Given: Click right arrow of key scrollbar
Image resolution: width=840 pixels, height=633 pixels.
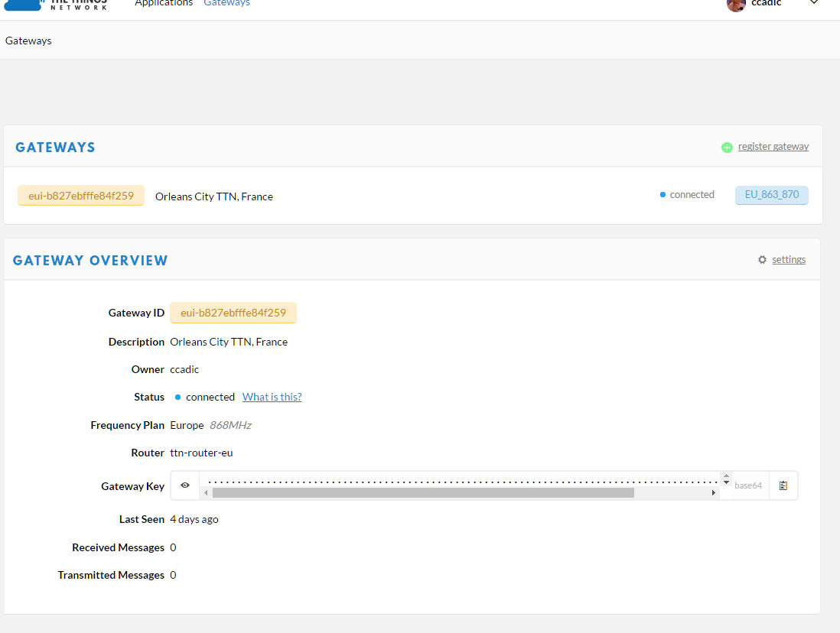Looking at the screenshot, I should pyautogui.click(x=714, y=492).
